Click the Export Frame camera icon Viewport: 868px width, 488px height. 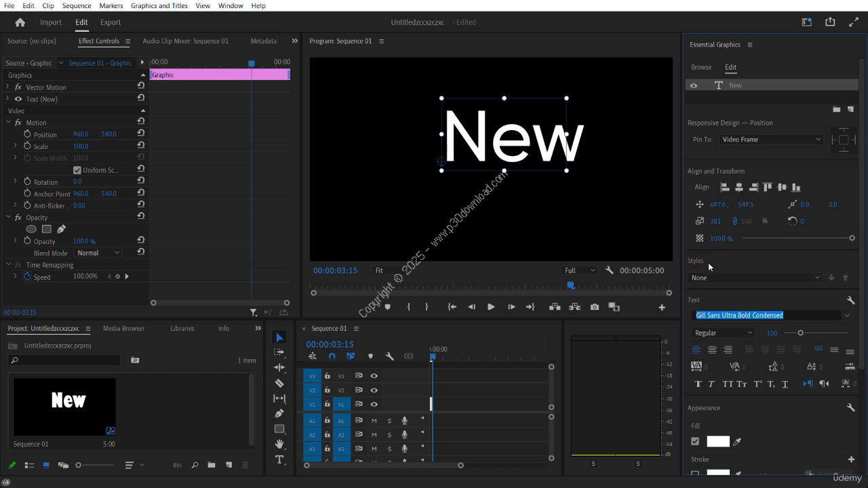coord(595,307)
